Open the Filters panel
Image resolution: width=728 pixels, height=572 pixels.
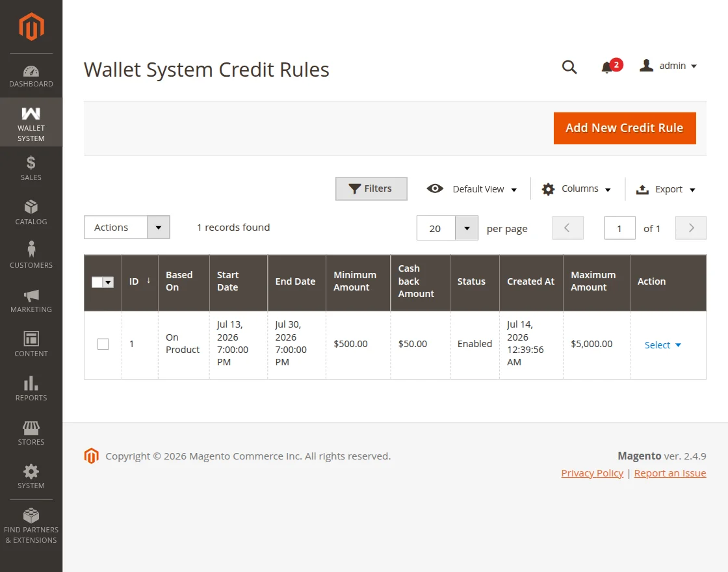[x=371, y=188]
